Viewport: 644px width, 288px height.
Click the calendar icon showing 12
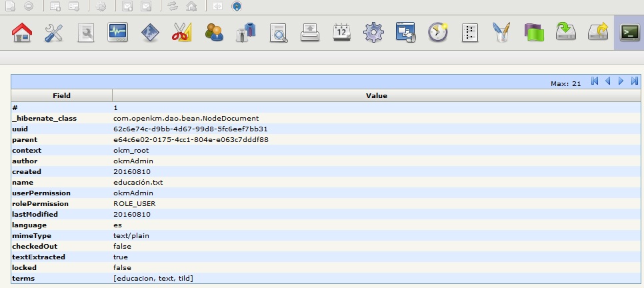pos(342,32)
